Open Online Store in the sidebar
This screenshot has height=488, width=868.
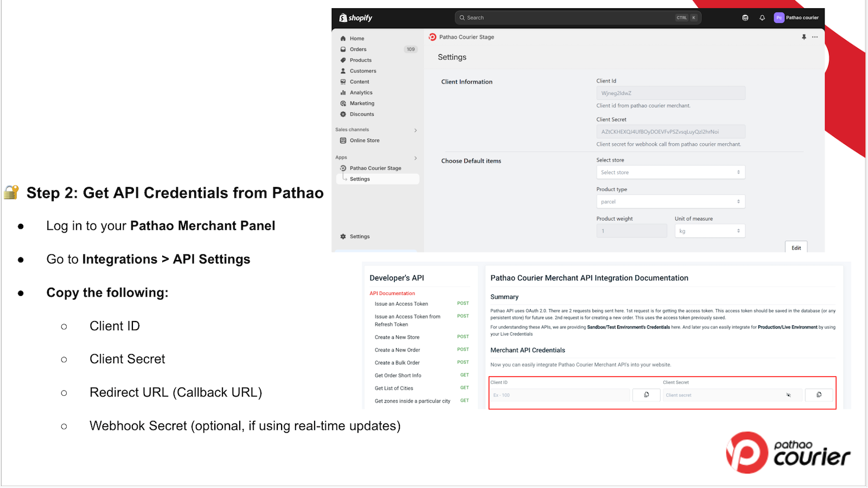(x=365, y=140)
